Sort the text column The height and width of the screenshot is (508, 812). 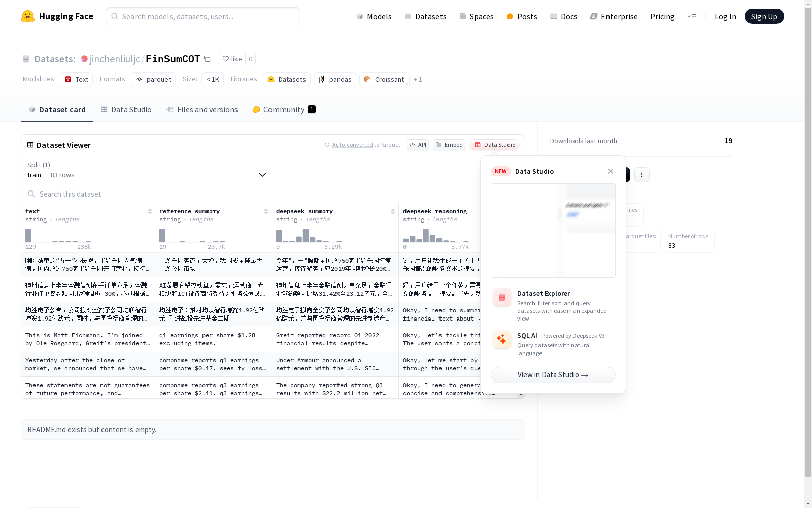[x=150, y=211]
